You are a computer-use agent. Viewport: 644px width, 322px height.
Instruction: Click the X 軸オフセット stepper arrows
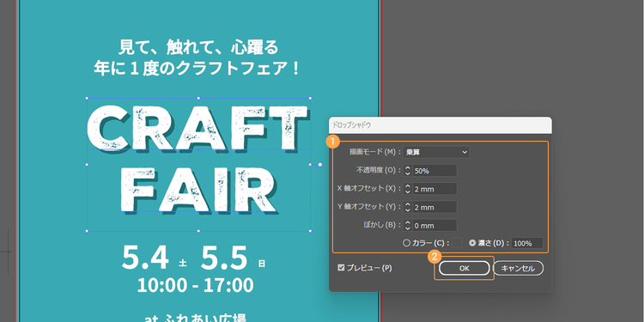[407, 189]
